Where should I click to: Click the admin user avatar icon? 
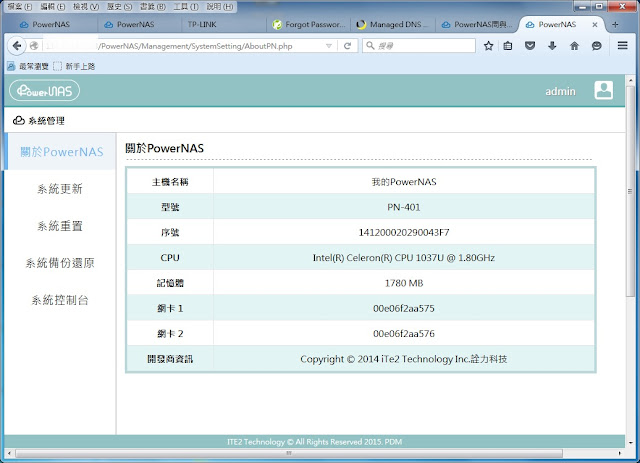click(x=603, y=90)
